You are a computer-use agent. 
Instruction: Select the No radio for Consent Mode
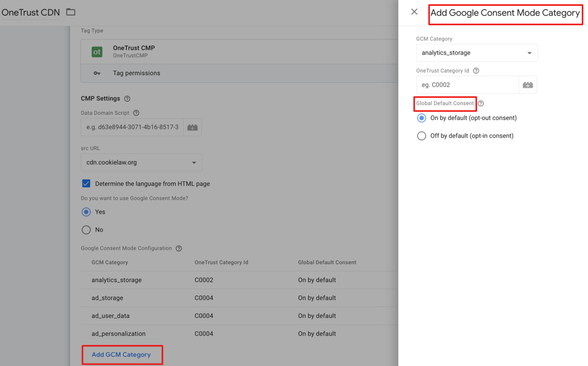pyautogui.click(x=86, y=230)
